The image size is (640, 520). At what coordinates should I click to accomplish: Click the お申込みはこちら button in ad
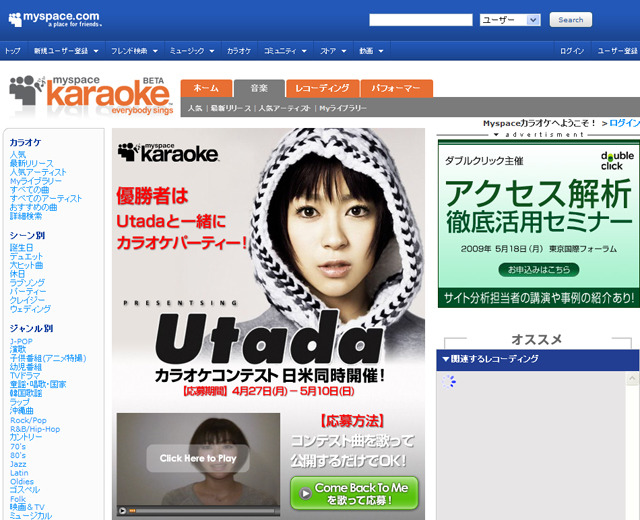tap(538, 270)
